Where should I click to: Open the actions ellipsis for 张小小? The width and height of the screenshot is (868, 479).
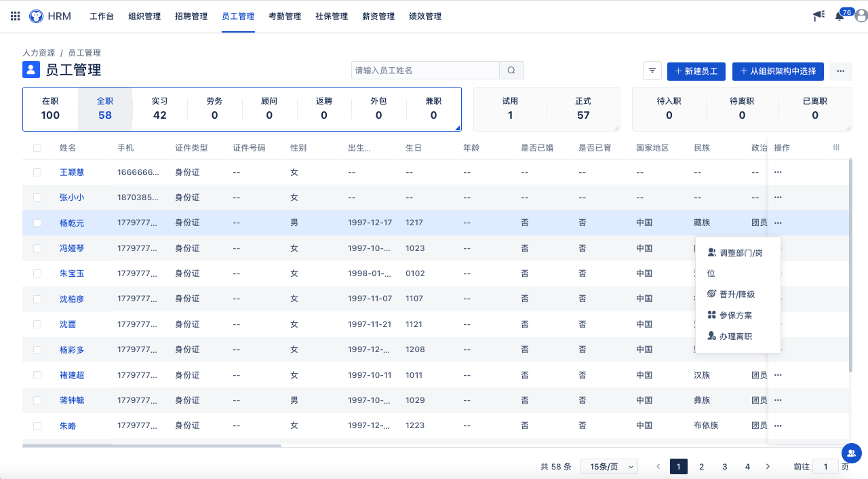pyautogui.click(x=778, y=197)
